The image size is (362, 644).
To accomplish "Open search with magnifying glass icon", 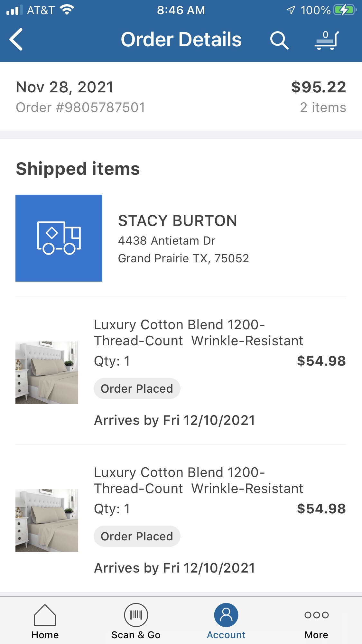I will (279, 40).
